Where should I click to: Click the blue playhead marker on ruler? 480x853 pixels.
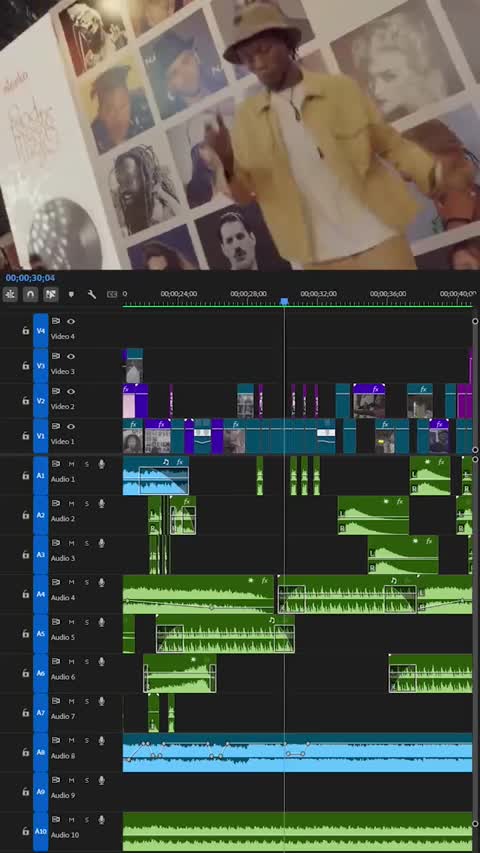point(284,301)
